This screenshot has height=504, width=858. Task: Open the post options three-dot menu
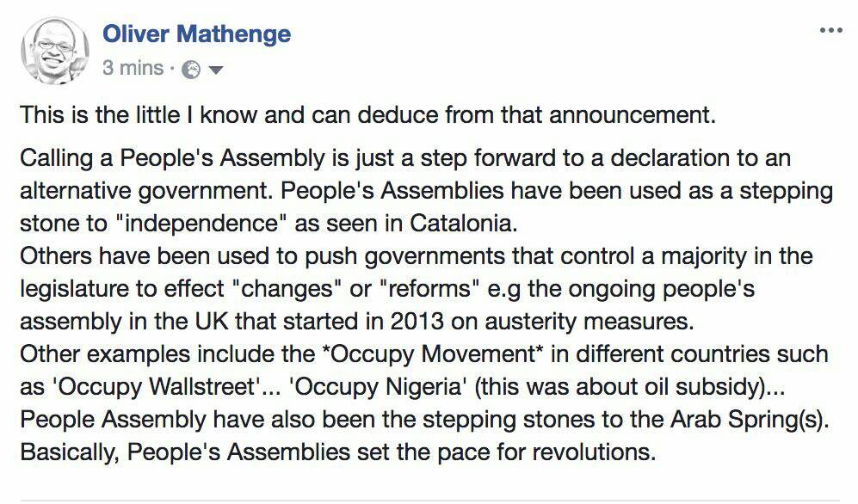tap(830, 30)
